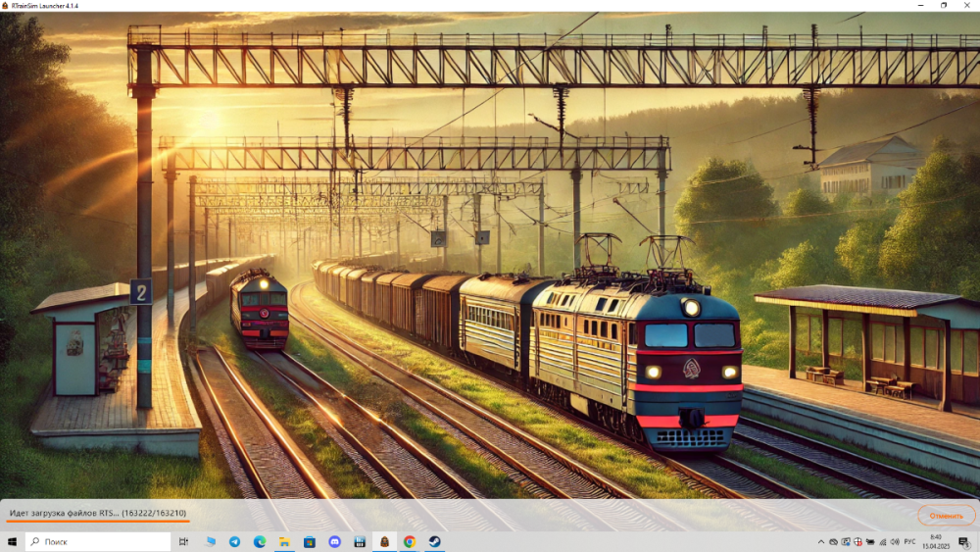This screenshot has width=980, height=552.
Task: Open Task View from the taskbar
Action: pos(183,541)
